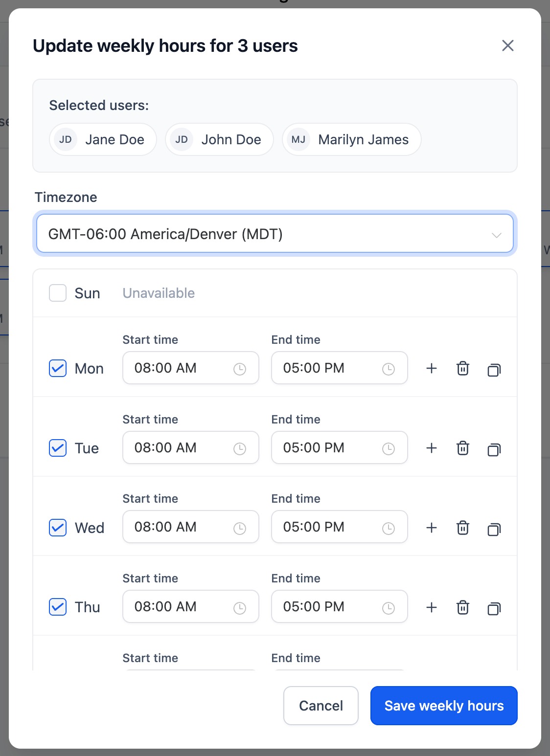Image resolution: width=550 pixels, height=756 pixels.
Task: Copy Wed hours to other days
Action: (494, 529)
